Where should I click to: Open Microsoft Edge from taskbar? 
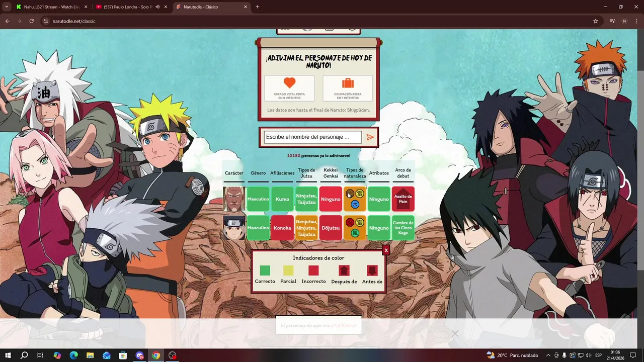coord(73,355)
